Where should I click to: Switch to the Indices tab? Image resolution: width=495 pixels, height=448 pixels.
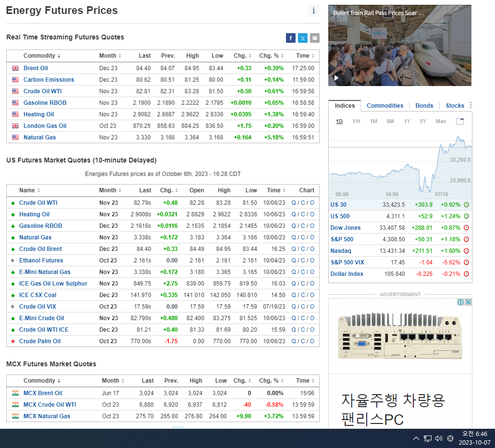coord(345,105)
